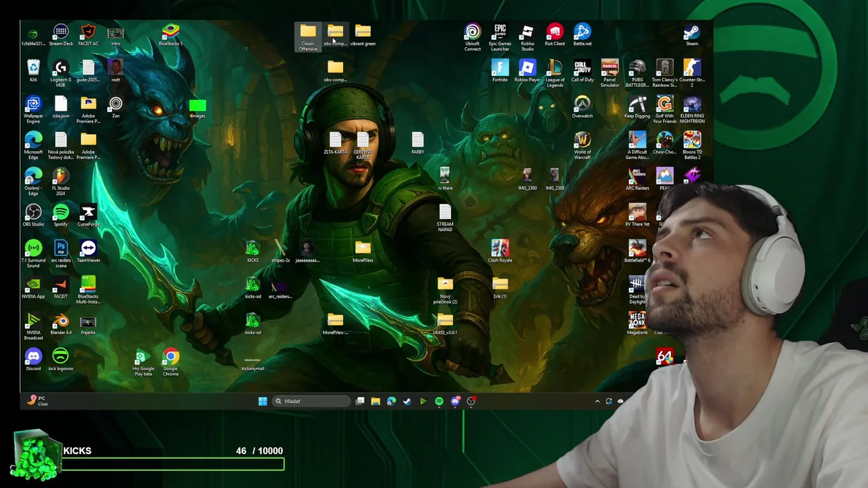Select the Battlefield 6 desktop icon
868x488 pixels.
click(637, 251)
